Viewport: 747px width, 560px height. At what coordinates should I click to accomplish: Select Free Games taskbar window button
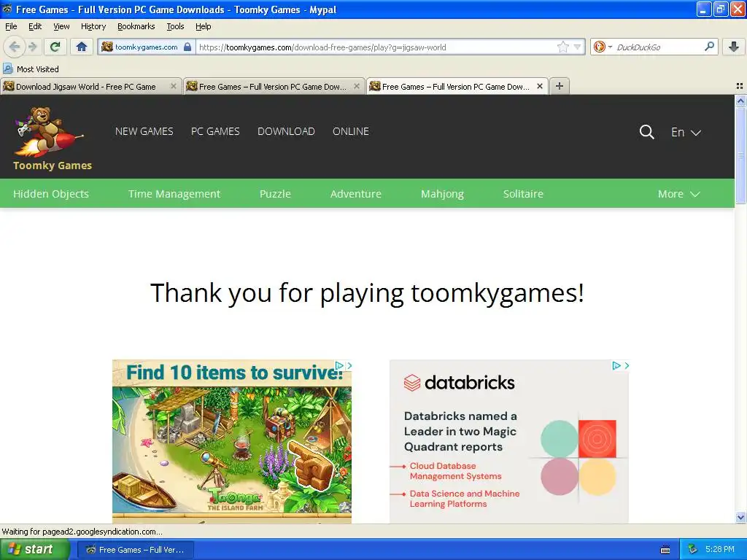tap(135, 550)
